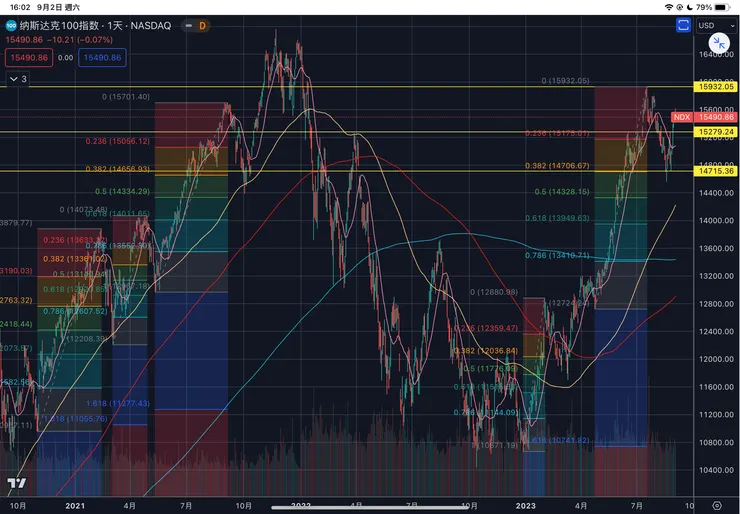Tap the orientation lock status icon
Viewport: 740px width, 514px height.
click(680, 7)
